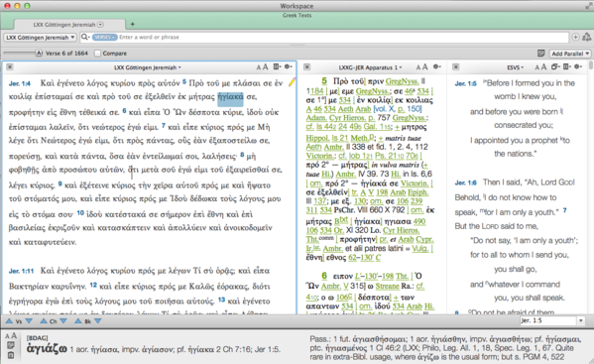Click the recycle icon next to the search bar
594x364 pixels.
point(587,37)
